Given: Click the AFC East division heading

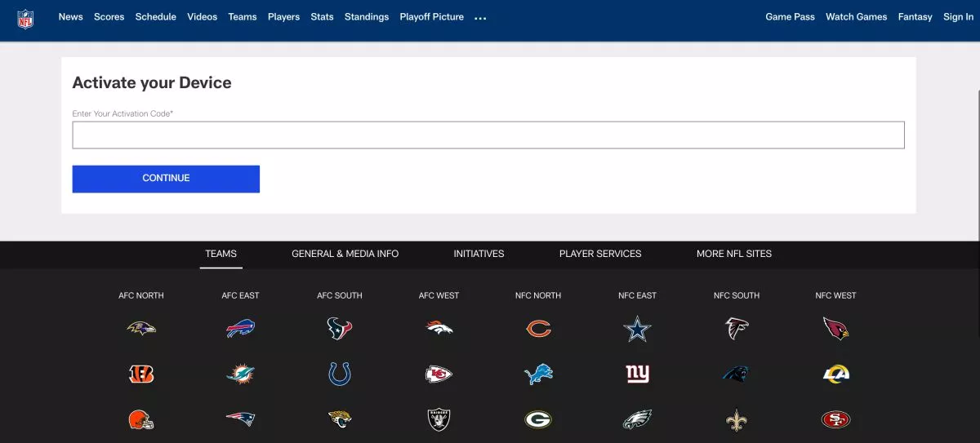Looking at the screenshot, I should [240, 295].
